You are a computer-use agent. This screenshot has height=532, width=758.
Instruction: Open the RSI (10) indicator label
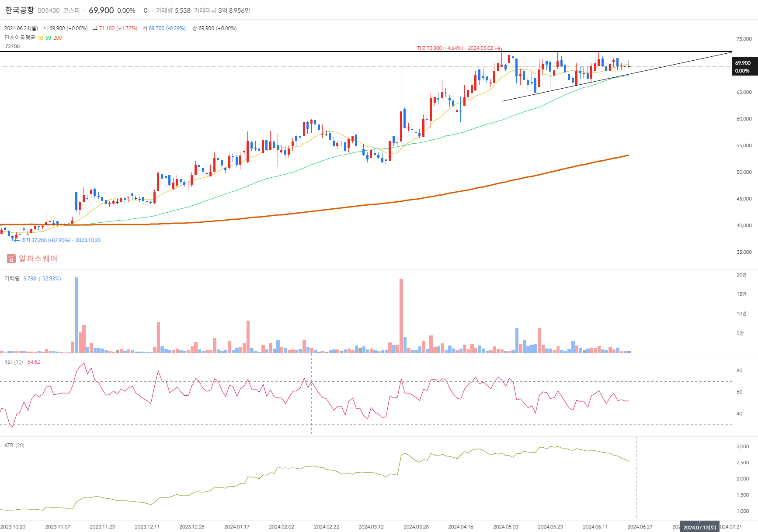pos(14,362)
